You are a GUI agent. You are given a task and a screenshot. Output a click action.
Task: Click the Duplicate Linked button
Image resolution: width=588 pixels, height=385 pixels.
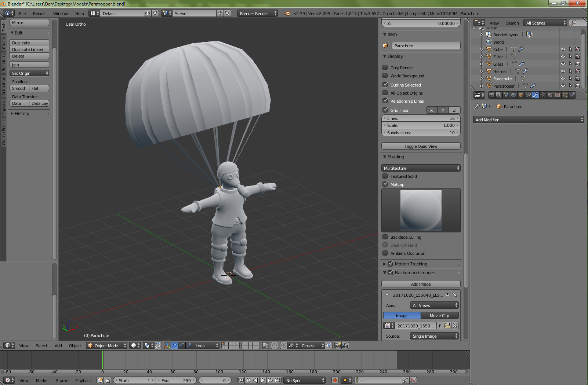(29, 49)
